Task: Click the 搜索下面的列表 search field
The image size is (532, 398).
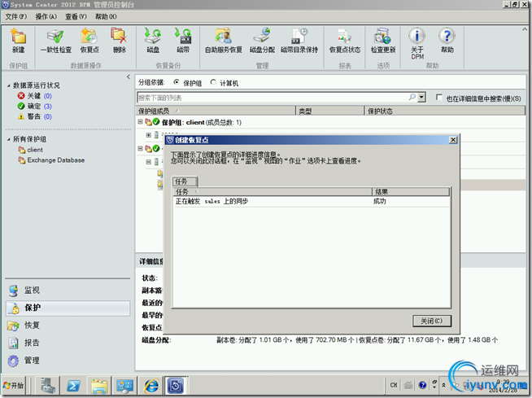Action: pos(273,98)
